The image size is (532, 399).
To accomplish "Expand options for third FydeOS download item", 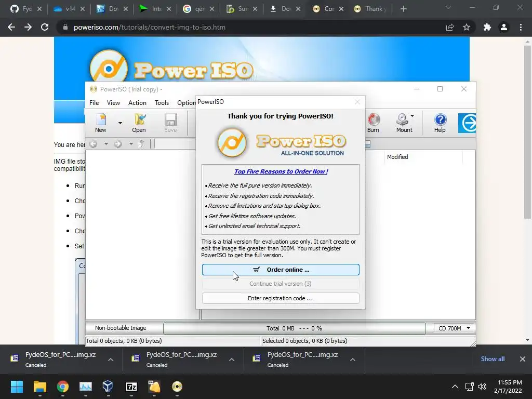I will tap(353, 360).
